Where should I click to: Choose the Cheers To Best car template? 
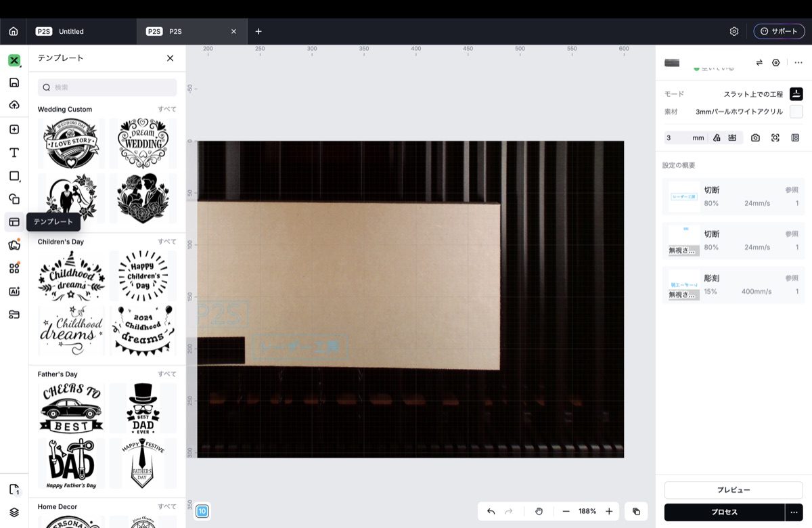click(71, 408)
